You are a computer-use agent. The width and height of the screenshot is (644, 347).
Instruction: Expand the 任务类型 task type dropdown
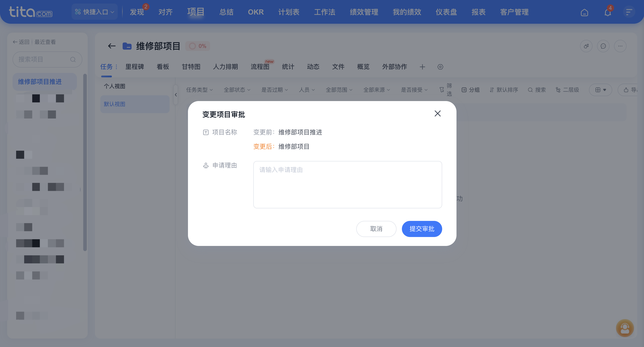point(199,90)
